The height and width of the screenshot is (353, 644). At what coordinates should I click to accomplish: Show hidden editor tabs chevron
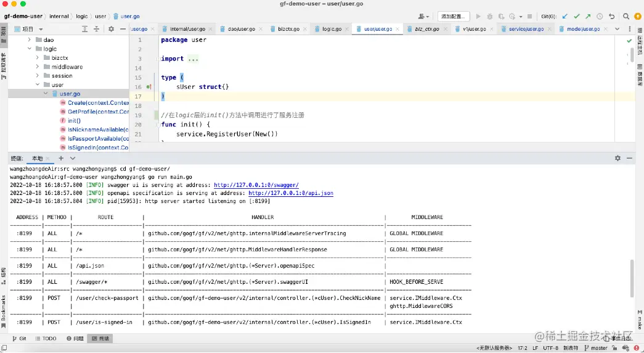point(618,29)
